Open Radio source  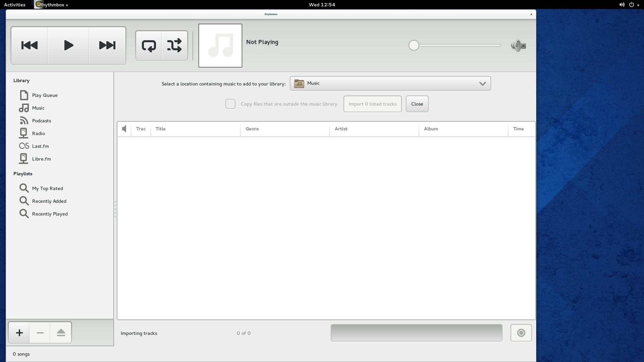tap(60, 133)
